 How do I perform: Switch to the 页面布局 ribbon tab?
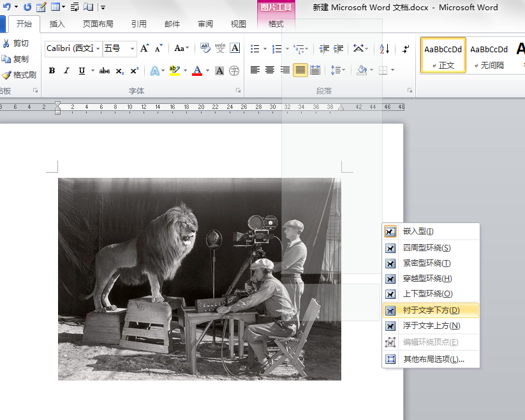[98, 24]
